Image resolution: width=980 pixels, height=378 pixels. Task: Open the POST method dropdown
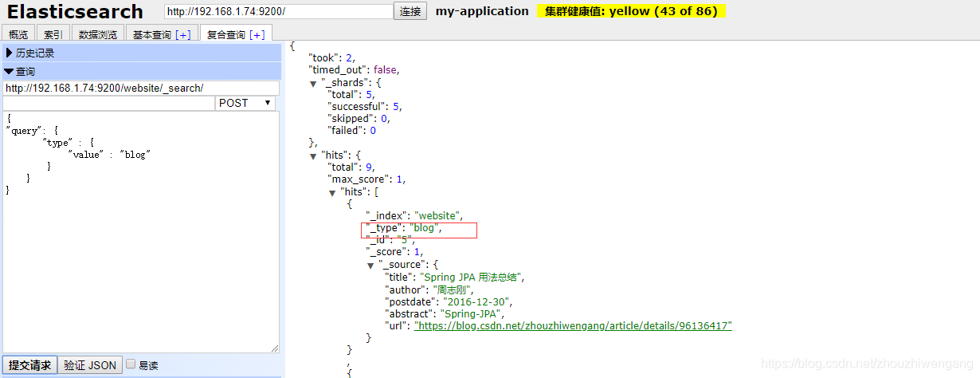[x=245, y=103]
